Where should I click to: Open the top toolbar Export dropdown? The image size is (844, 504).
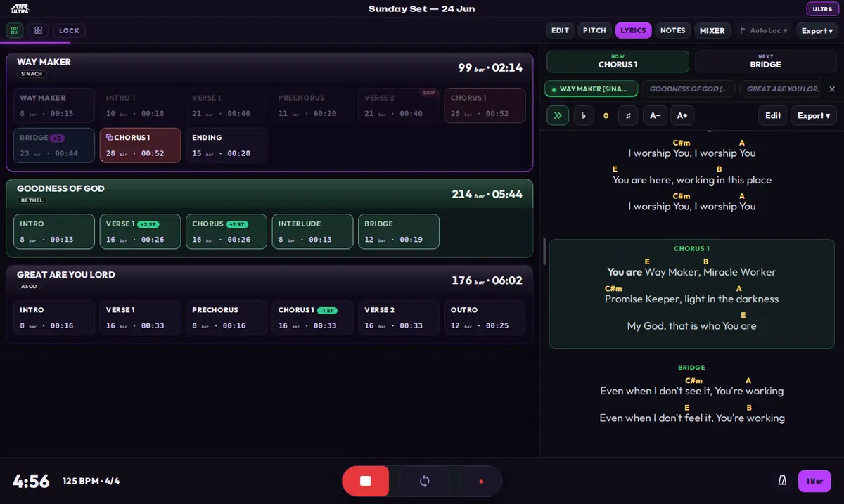coord(817,30)
